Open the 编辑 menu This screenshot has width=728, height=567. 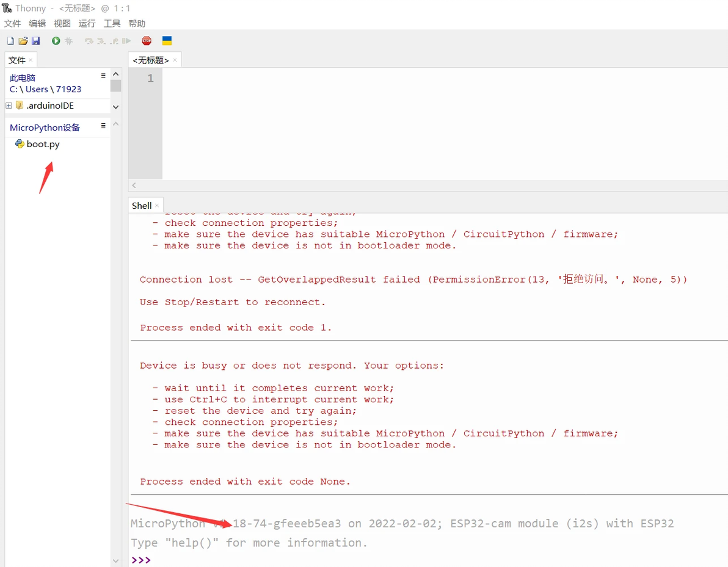[x=37, y=23]
